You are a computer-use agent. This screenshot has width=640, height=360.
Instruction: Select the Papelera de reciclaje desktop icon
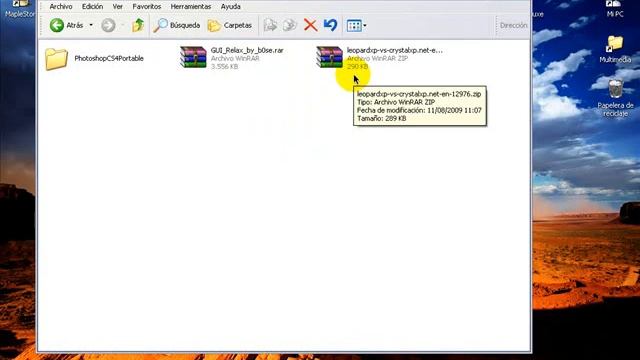(x=615, y=98)
